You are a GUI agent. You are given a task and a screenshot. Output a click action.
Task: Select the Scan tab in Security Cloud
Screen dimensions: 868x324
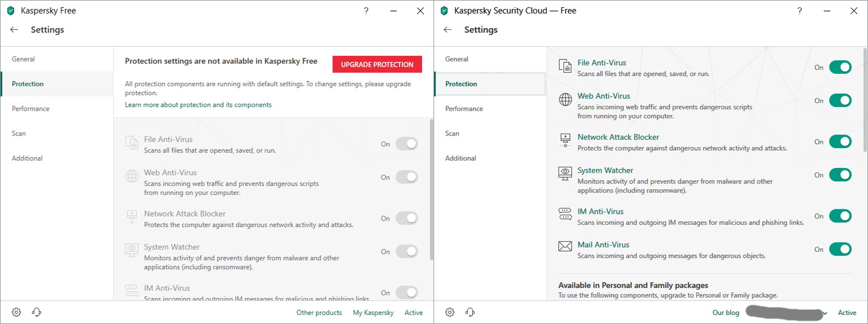click(x=452, y=134)
